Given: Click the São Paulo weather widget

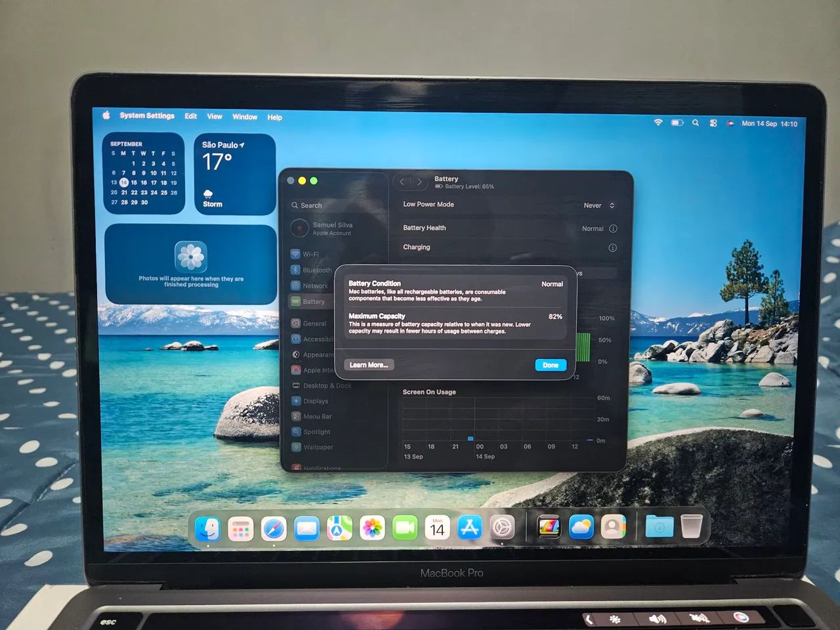Looking at the screenshot, I should [x=235, y=174].
